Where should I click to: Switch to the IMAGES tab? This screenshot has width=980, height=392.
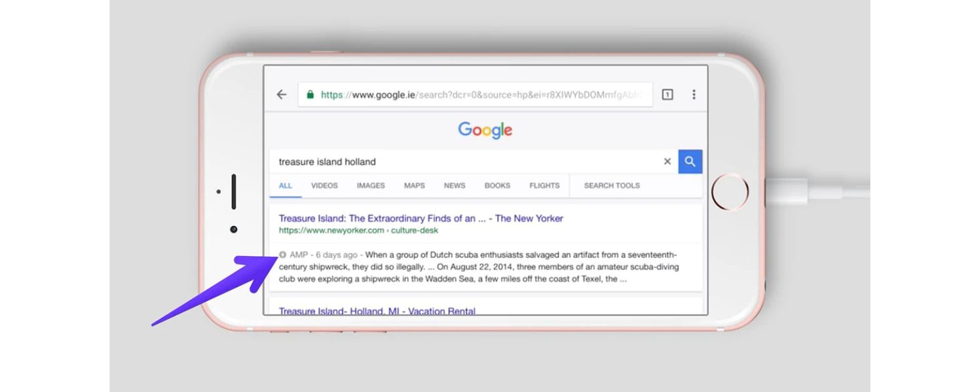click(370, 186)
